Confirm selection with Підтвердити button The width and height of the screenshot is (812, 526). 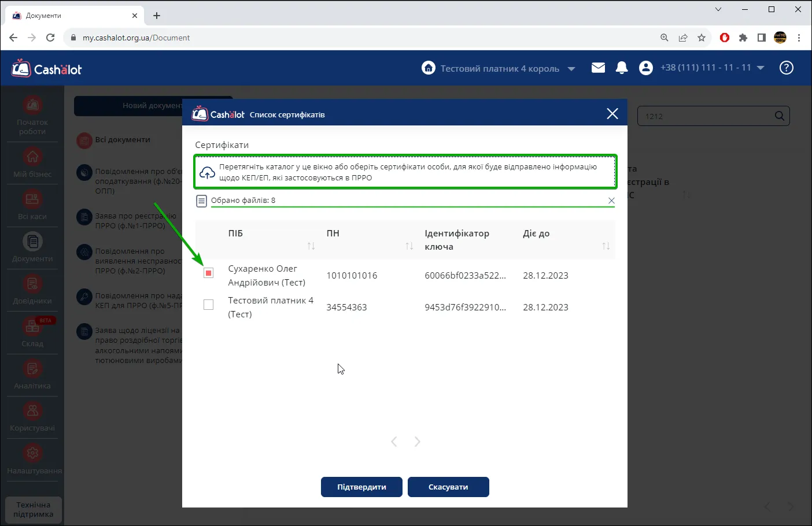tap(361, 487)
